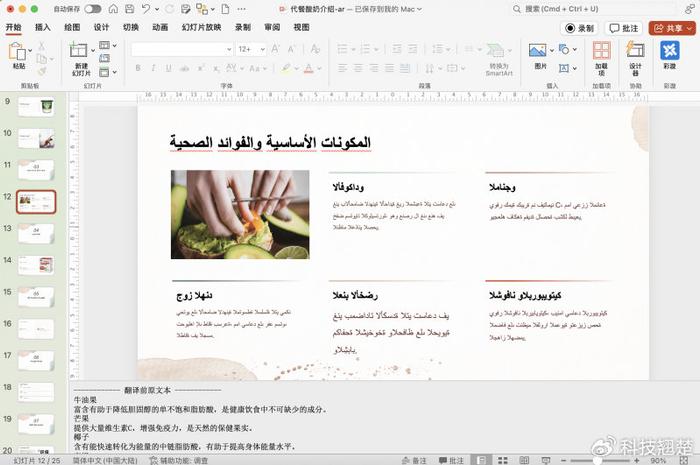Toggle italic formatting I
This screenshot has height=465, width=700.
(x=153, y=68)
